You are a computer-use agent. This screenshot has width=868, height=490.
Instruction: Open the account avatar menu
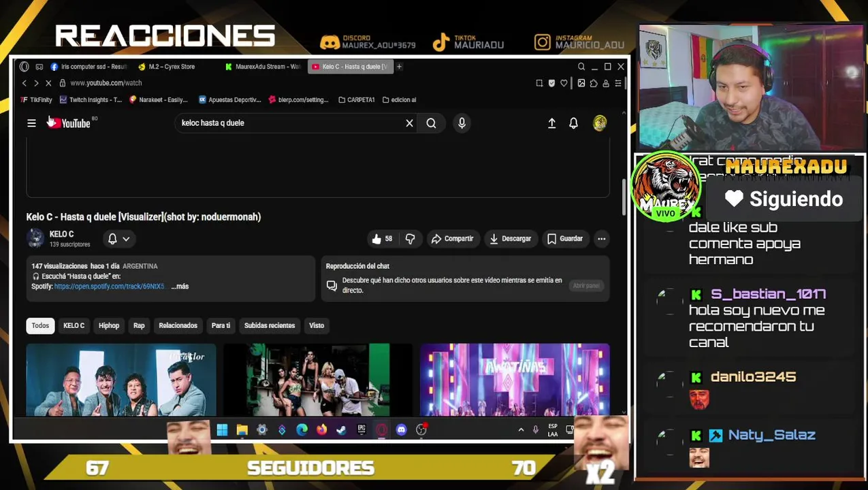click(x=599, y=123)
